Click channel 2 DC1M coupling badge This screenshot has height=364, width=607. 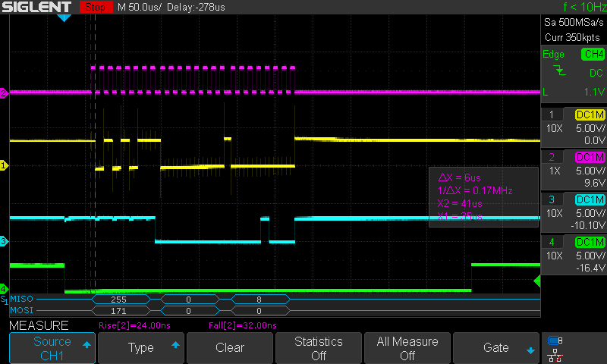[590, 157]
